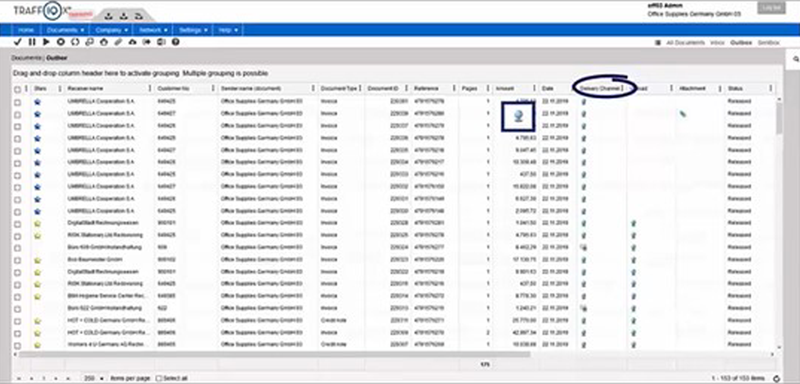Screen dimensions: 800x384
Task: Go to the Home menu item
Action: [x=26, y=30]
